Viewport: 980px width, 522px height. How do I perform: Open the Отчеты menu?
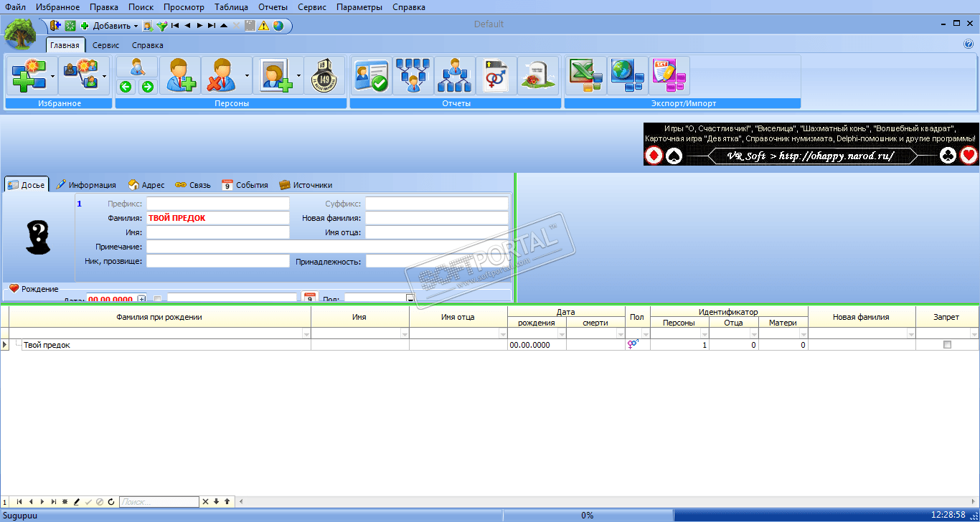click(x=273, y=7)
